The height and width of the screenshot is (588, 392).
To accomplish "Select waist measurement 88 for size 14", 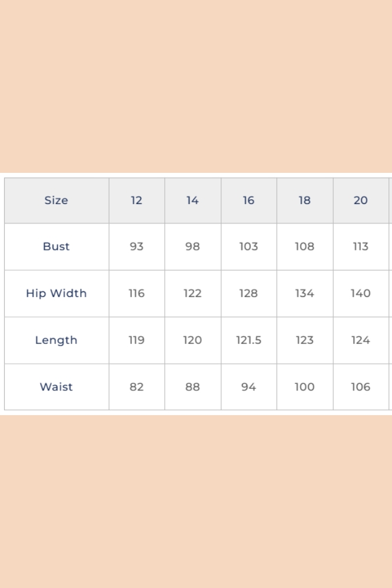I will point(192,387).
